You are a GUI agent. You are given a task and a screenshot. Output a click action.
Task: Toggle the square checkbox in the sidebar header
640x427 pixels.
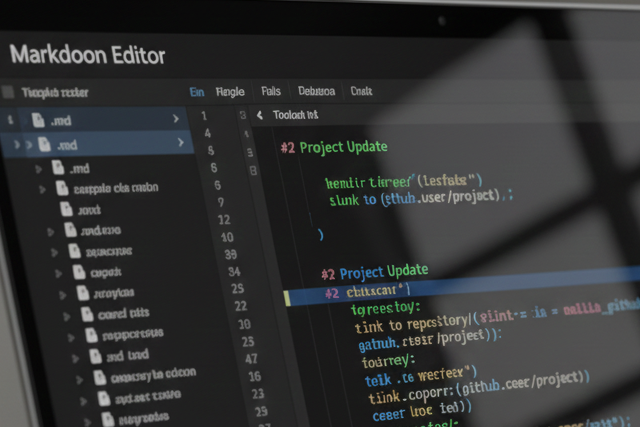coord(9,92)
